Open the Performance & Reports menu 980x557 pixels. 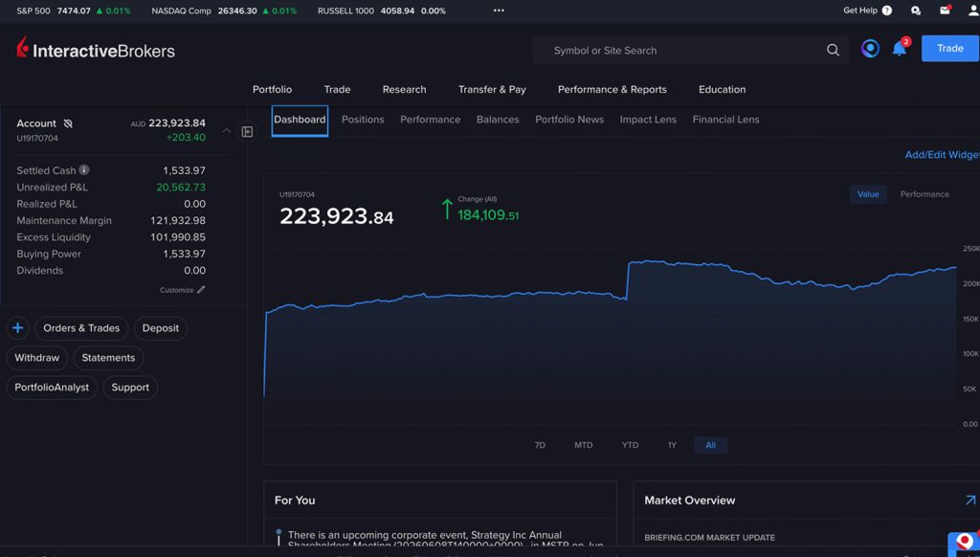pyautogui.click(x=612, y=89)
